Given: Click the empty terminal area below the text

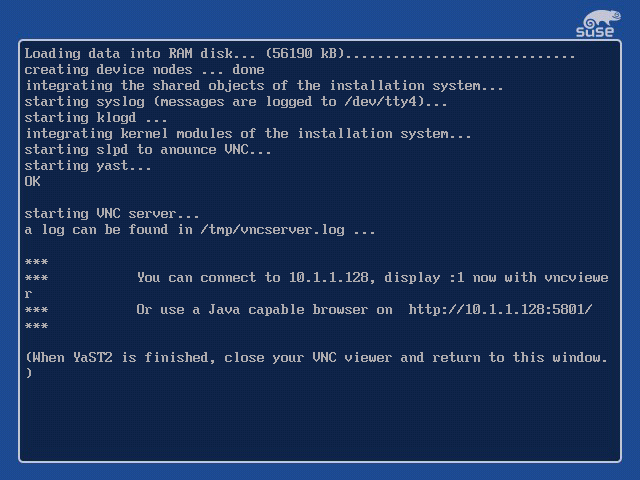Looking at the screenshot, I should coord(320,420).
